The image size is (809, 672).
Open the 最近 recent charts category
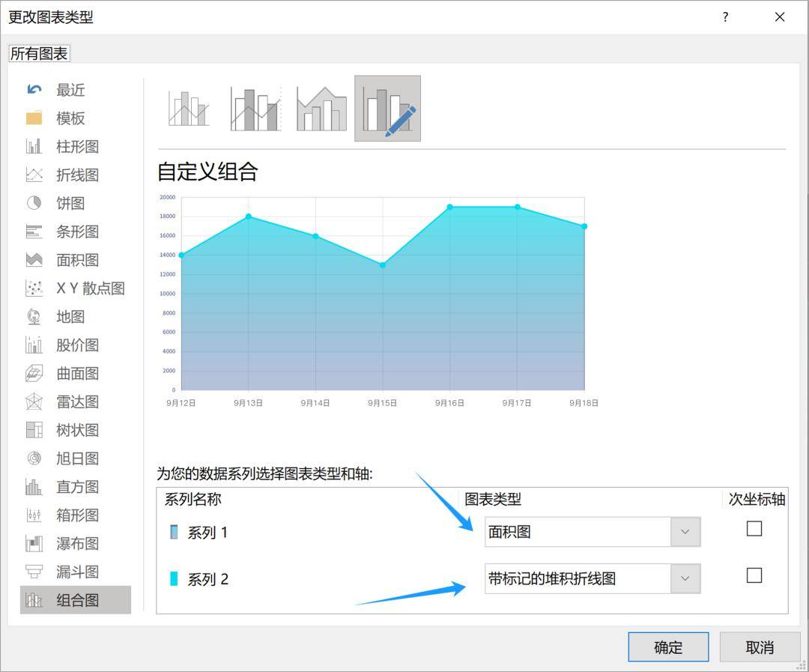[x=70, y=91]
